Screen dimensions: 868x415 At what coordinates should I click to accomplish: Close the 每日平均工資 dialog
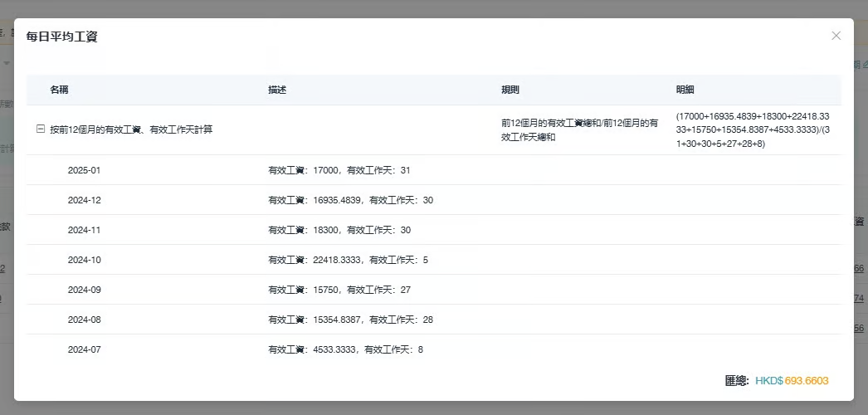point(836,36)
